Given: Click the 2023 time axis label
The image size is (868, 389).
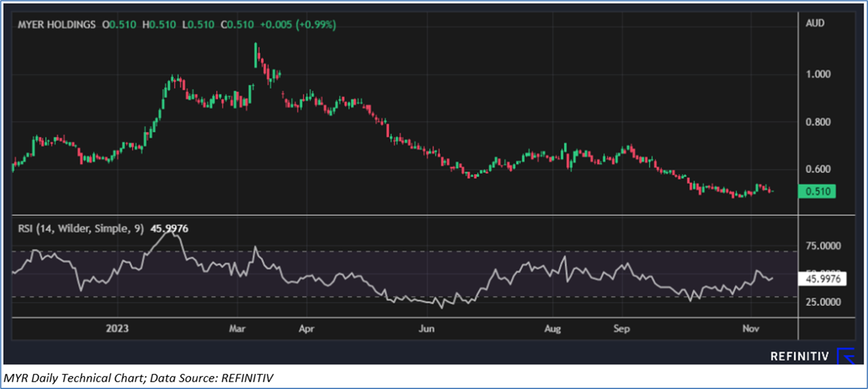Looking at the screenshot, I should 118,329.
